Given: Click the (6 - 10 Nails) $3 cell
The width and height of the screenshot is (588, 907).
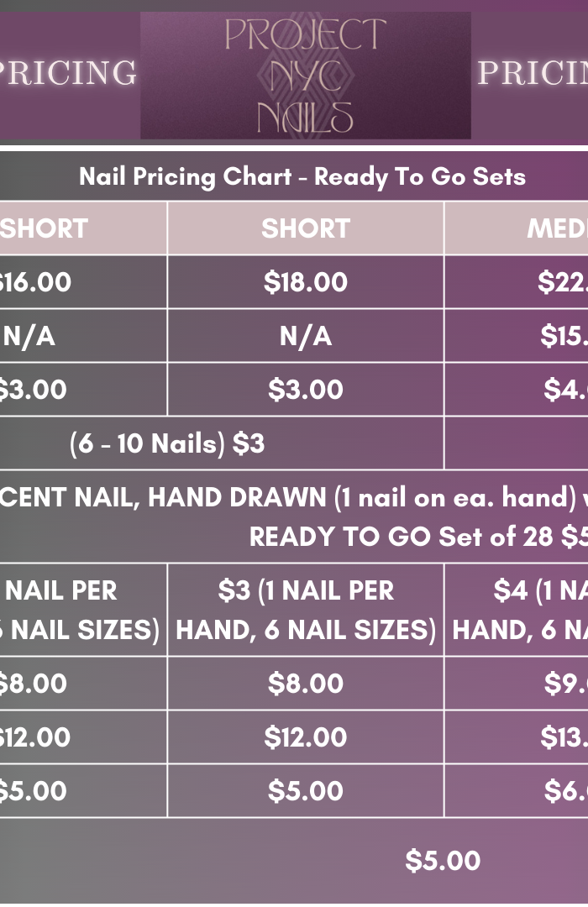Looking at the screenshot, I should 167,443.
